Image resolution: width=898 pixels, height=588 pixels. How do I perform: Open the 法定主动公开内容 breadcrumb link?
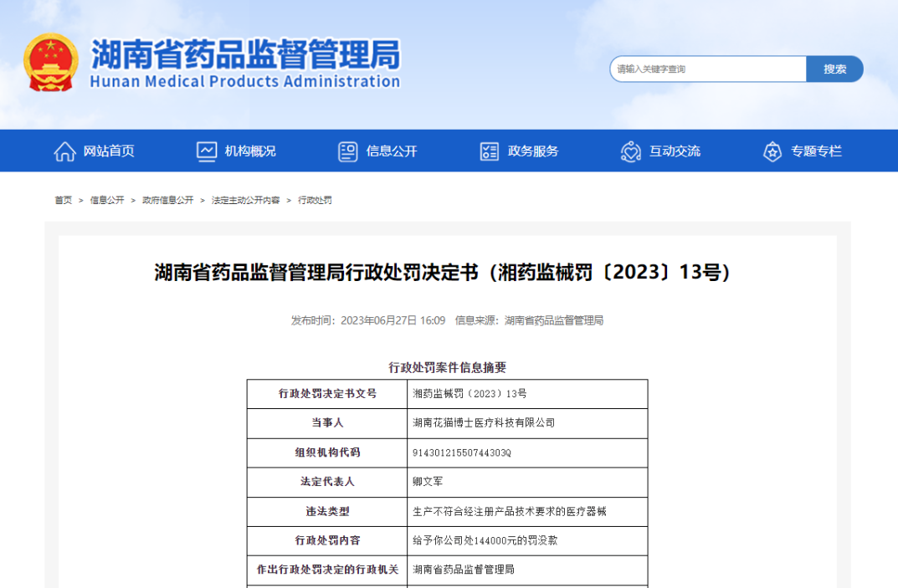point(246,201)
